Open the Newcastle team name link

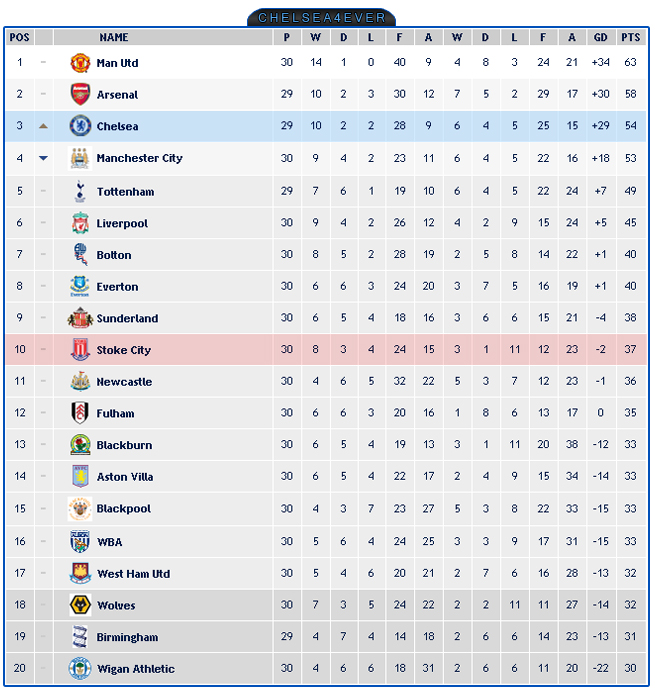point(125,382)
